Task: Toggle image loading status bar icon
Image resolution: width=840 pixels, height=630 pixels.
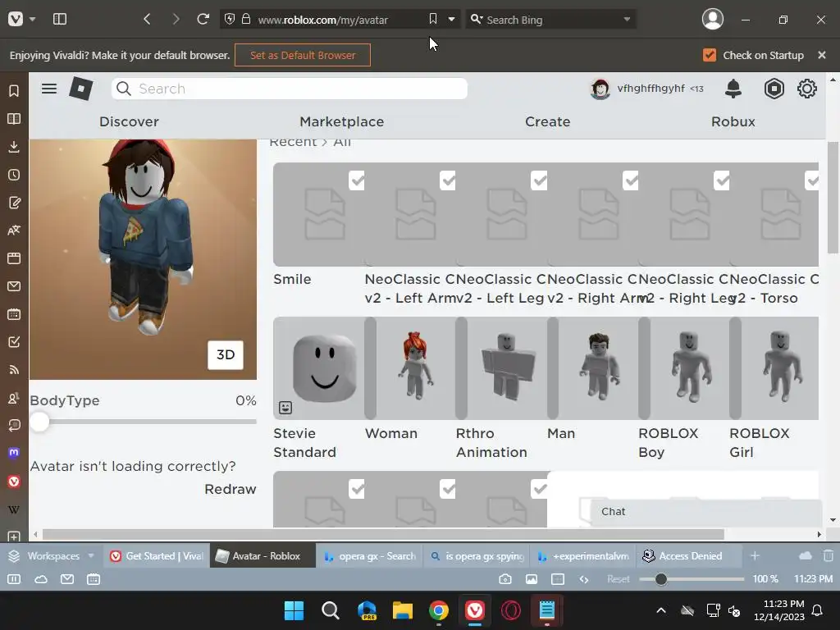Action: tap(531, 579)
